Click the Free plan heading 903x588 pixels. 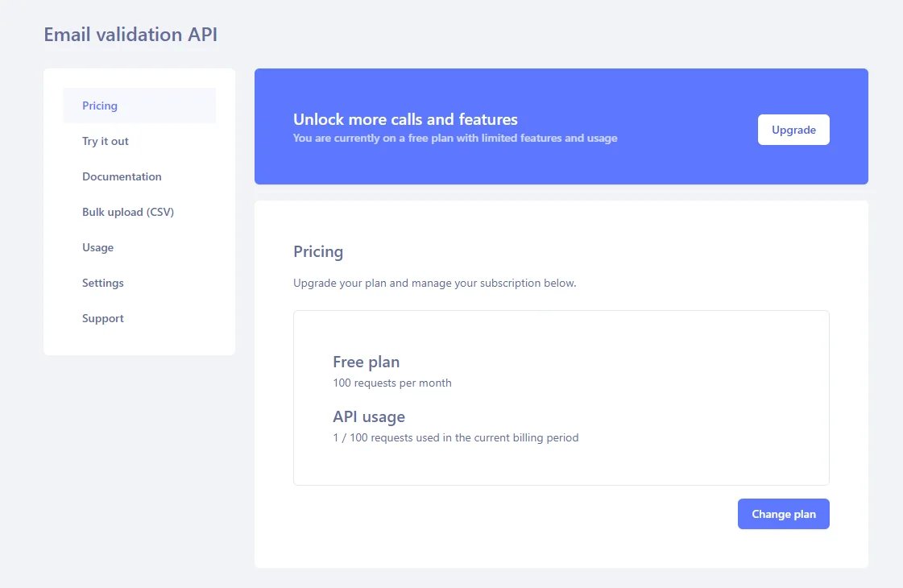click(366, 362)
